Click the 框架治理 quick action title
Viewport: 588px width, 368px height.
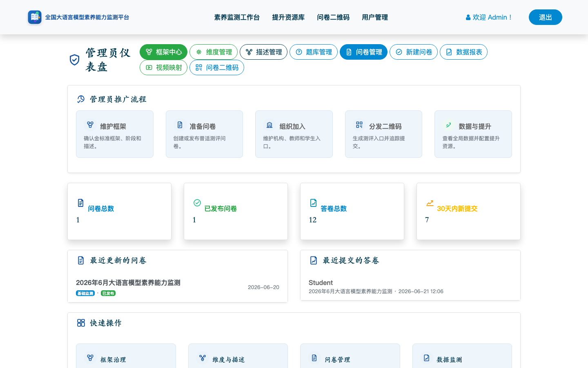click(113, 359)
